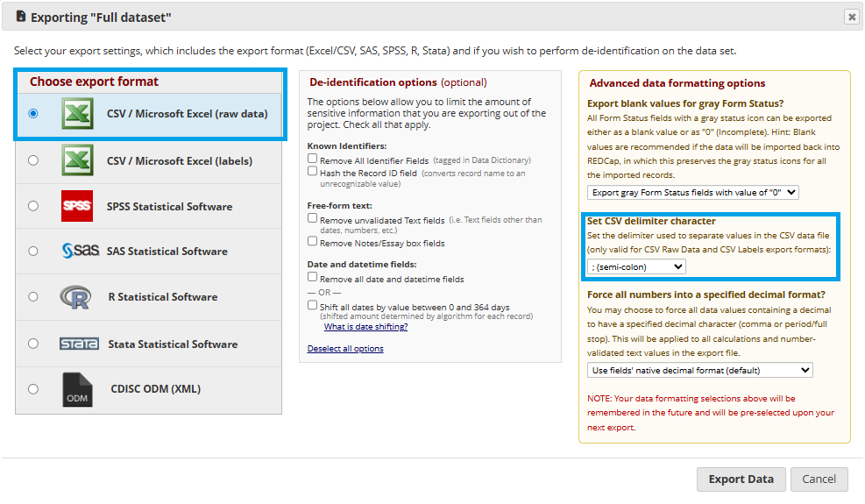Close the export dialog with X icon

[x=851, y=17]
